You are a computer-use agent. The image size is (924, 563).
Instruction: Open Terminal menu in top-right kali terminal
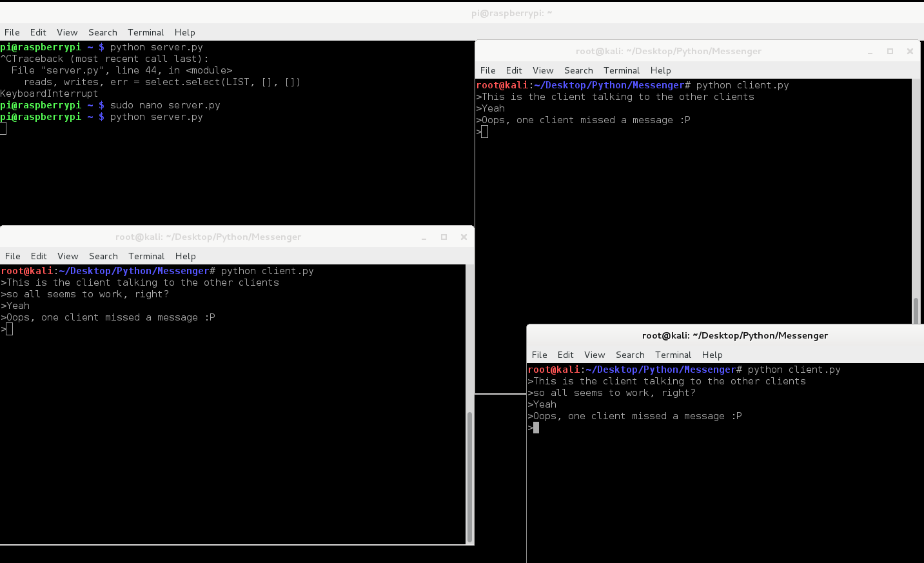pyautogui.click(x=622, y=70)
